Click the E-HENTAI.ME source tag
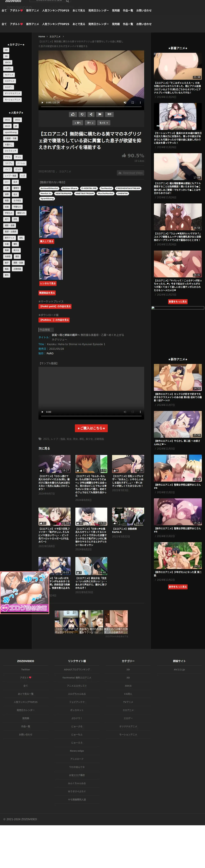 (89, 188)
